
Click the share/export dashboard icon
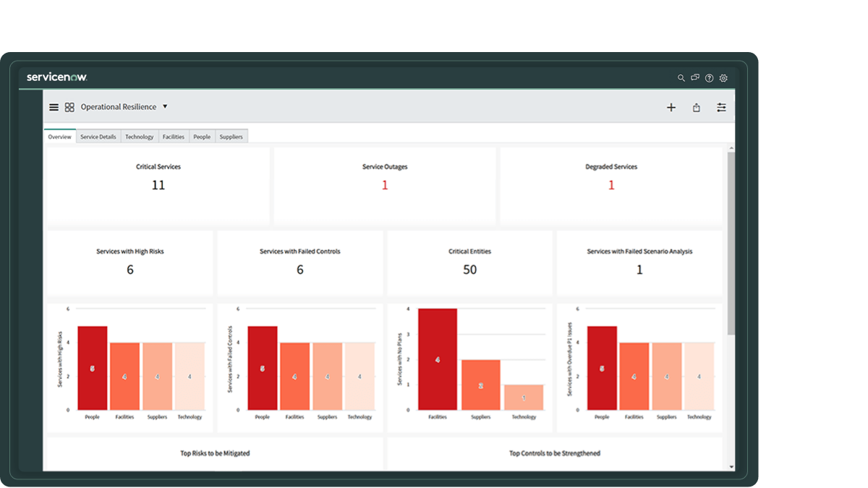point(696,107)
